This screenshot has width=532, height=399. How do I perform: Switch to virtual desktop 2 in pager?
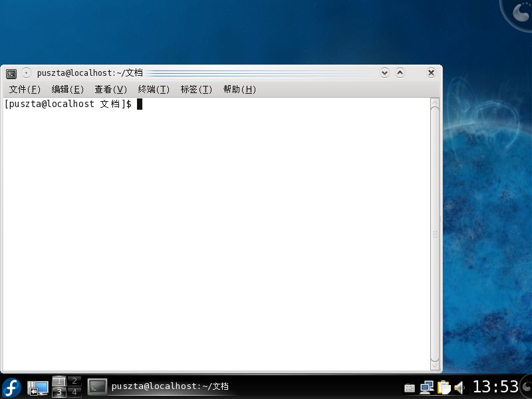pyautogui.click(x=74, y=381)
